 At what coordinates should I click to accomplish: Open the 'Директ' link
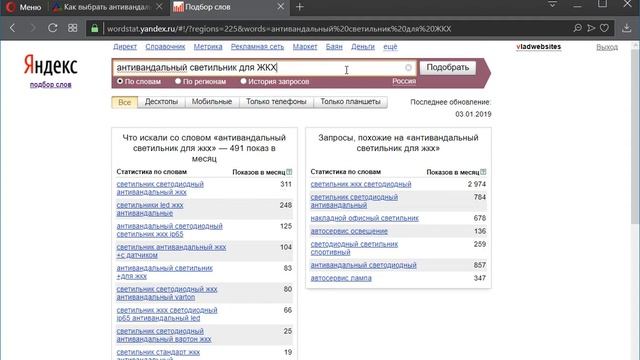tap(125, 47)
